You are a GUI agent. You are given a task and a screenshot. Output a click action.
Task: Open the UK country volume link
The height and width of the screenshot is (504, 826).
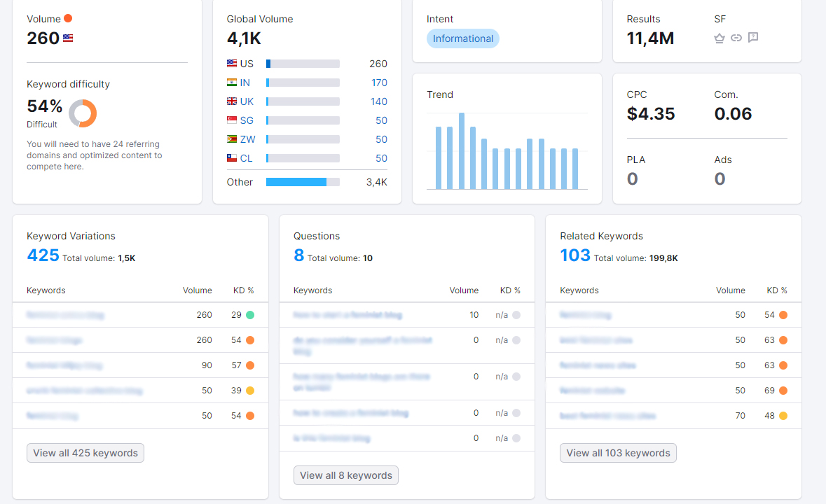click(x=247, y=101)
